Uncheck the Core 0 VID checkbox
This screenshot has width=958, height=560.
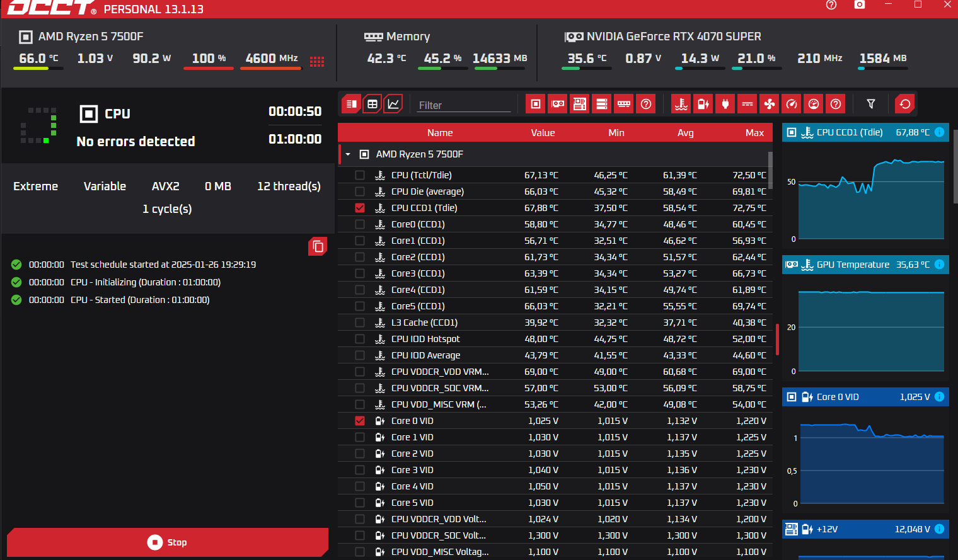click(360, 421)
